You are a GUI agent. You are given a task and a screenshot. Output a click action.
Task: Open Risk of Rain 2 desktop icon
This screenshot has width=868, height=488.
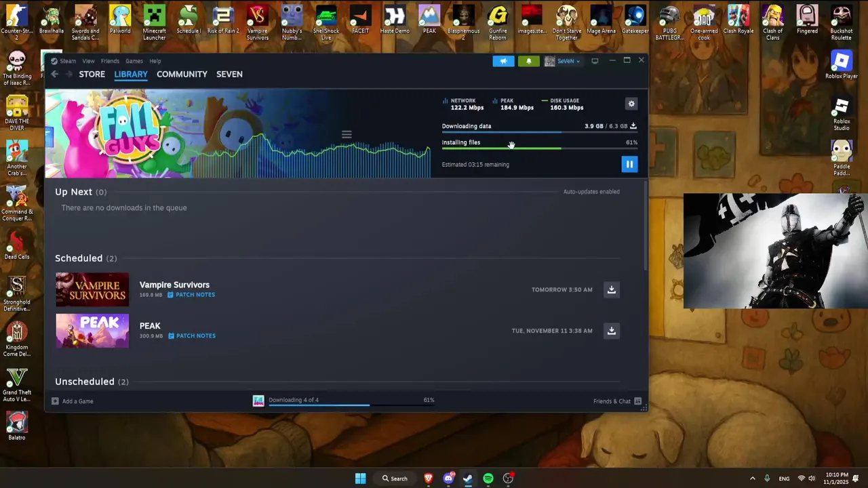223,20
